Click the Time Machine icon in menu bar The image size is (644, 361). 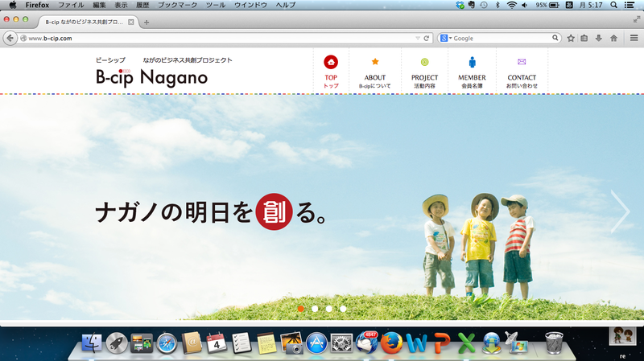point(484,5)
